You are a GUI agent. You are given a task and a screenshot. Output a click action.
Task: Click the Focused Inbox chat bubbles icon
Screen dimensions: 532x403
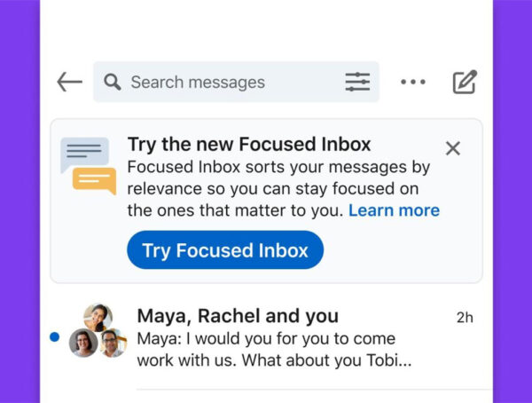point(89,165)
